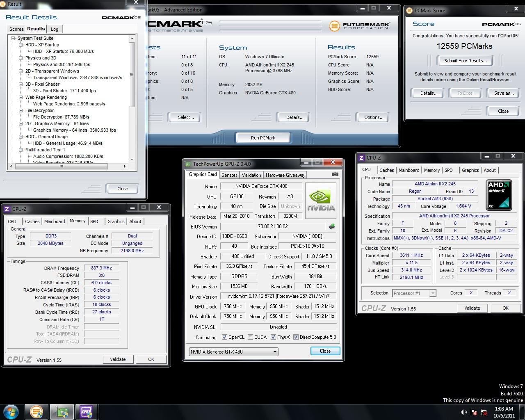Click Result tree horizontal scrollbar
525x420 pixels.
tap(62, 166)
